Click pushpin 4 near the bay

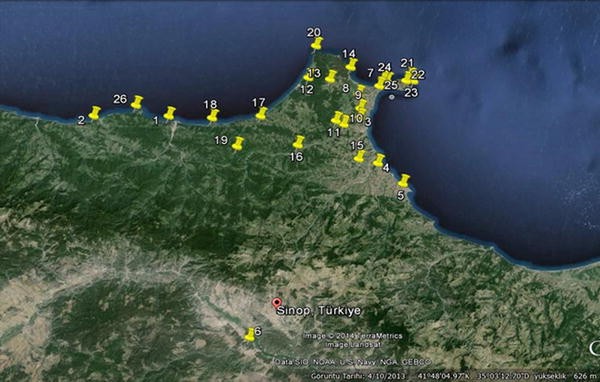click(379, 160)
